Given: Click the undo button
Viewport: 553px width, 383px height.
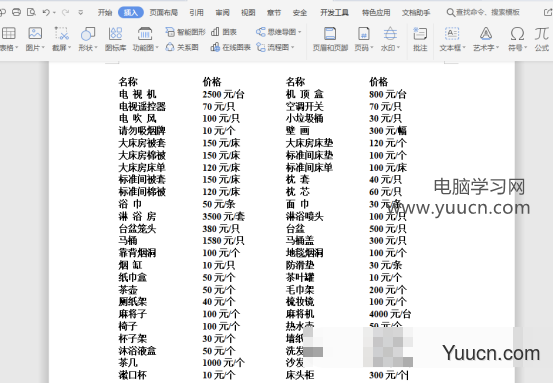Looking at the screenshot, I should pyautogui.click(x=46, y=12).
